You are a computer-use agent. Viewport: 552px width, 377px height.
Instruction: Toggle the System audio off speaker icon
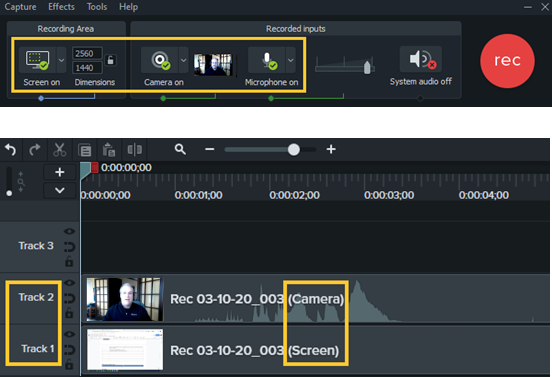[x=421, y=59]
